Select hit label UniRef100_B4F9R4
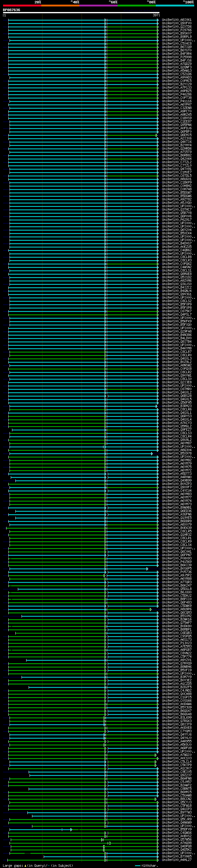 pos(177,54)
